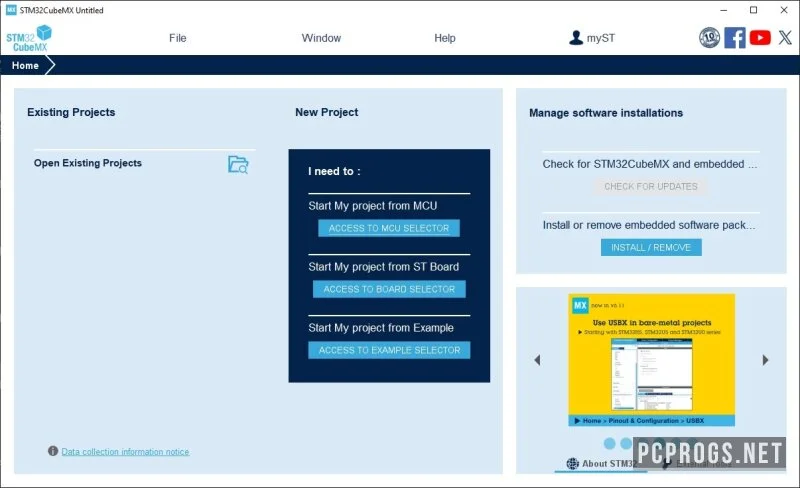Click the STM32CubeMX logo
The width and height of the screenshot is (800, 488).
click(x=29, y=38)
